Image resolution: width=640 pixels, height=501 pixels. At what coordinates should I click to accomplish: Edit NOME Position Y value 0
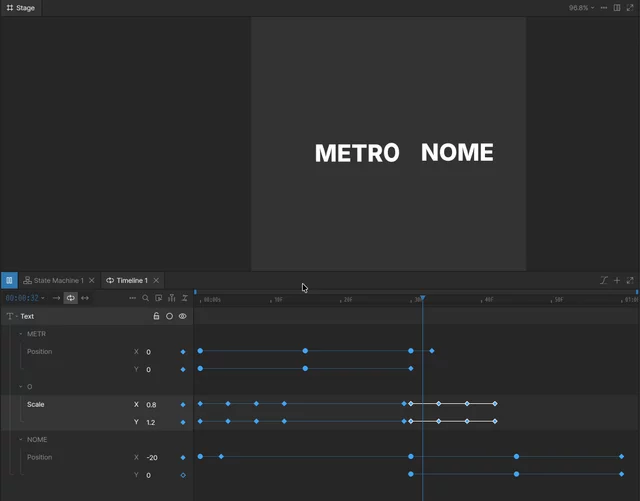(x=149, y=475)
